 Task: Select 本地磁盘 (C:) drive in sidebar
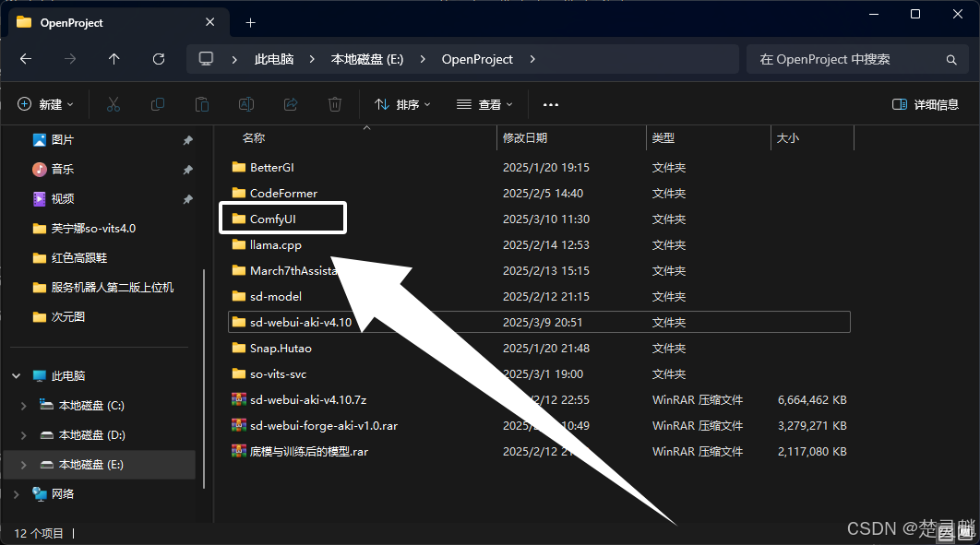point(91,406)
